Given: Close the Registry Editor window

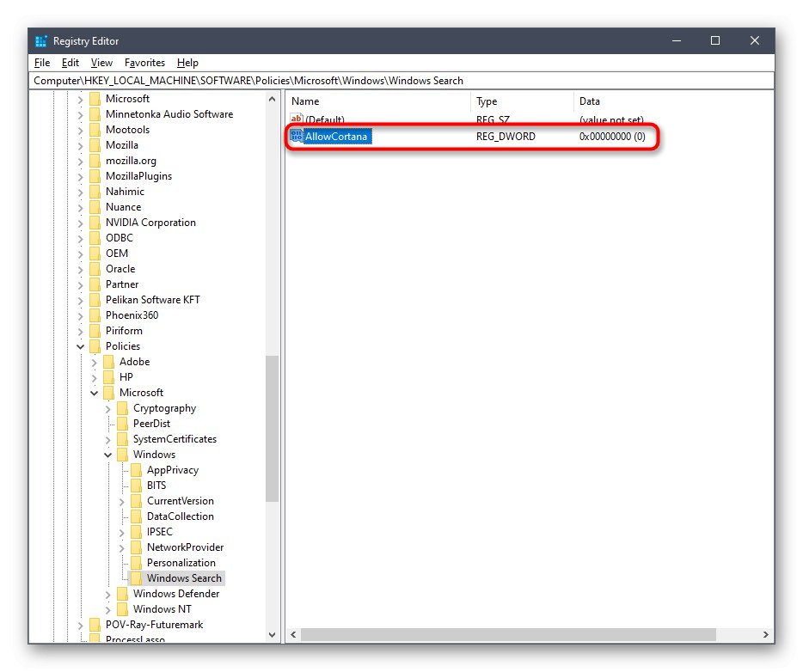Looking at the screenshot, I should [754, 40].
